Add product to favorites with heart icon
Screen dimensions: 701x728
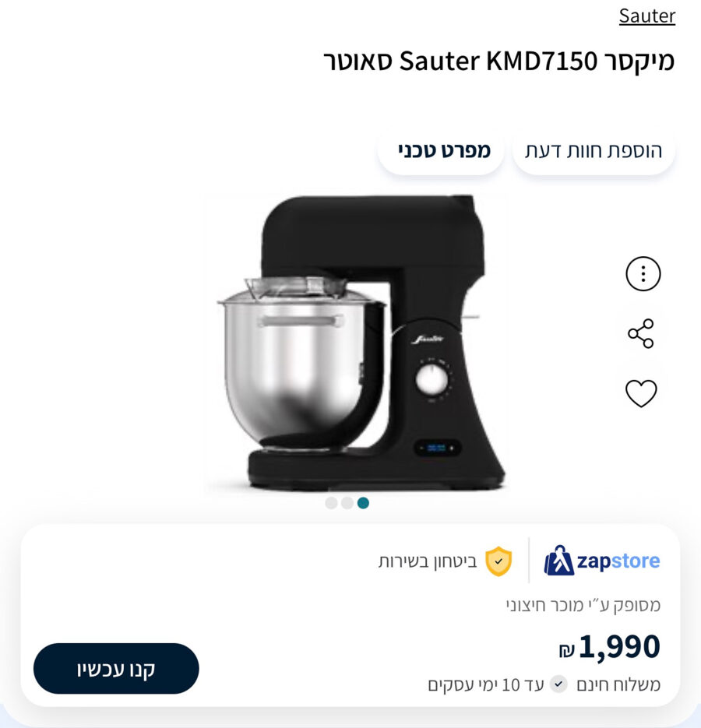tap(641, 393)
